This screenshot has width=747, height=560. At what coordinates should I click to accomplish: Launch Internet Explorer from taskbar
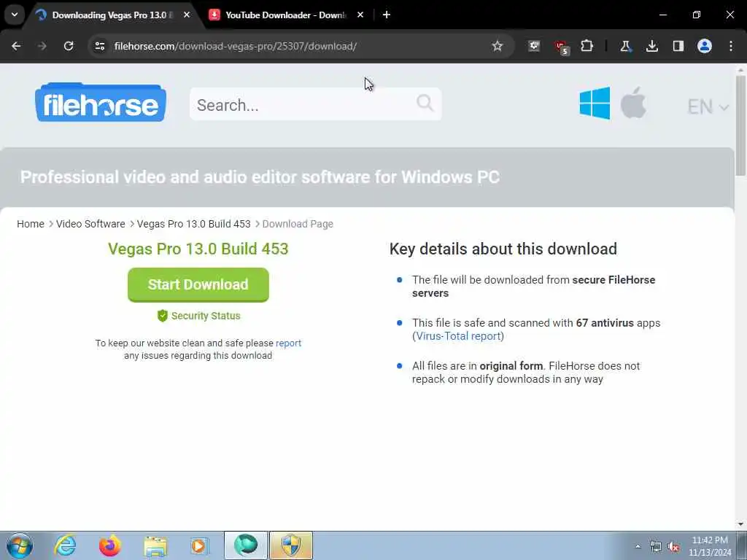65,545
